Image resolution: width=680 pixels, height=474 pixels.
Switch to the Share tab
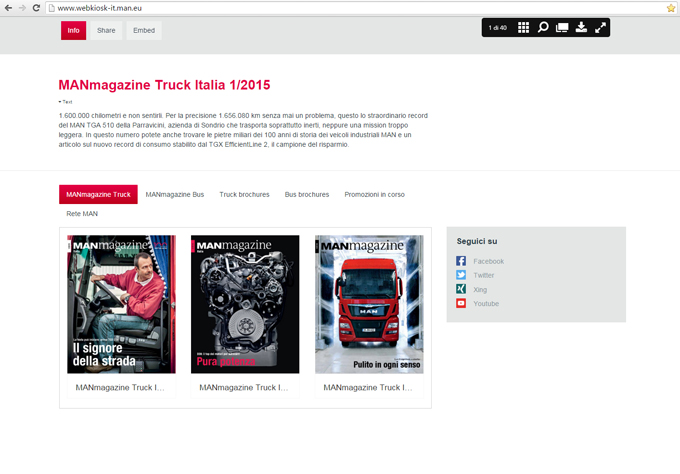106,30
